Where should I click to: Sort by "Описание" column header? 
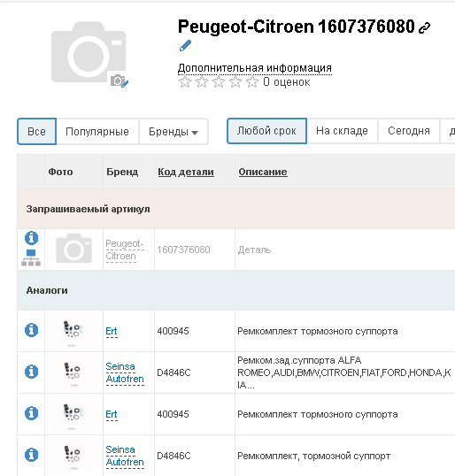click(x=263, y=172)
